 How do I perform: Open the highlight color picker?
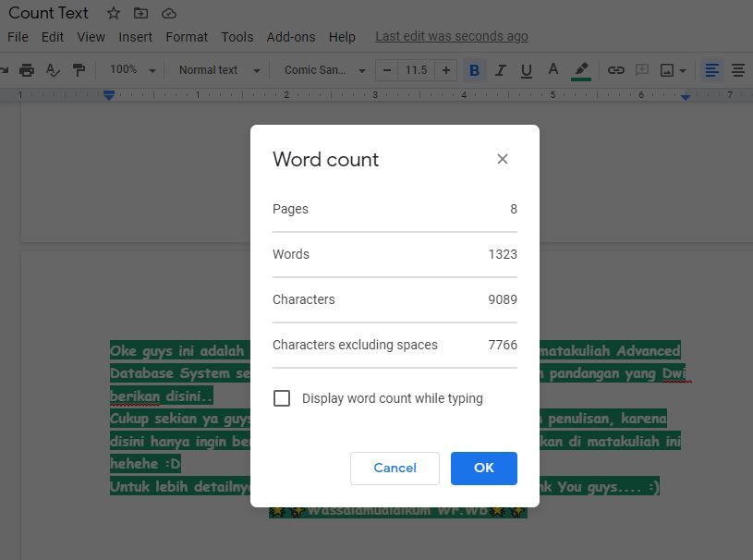coord(581,70)
